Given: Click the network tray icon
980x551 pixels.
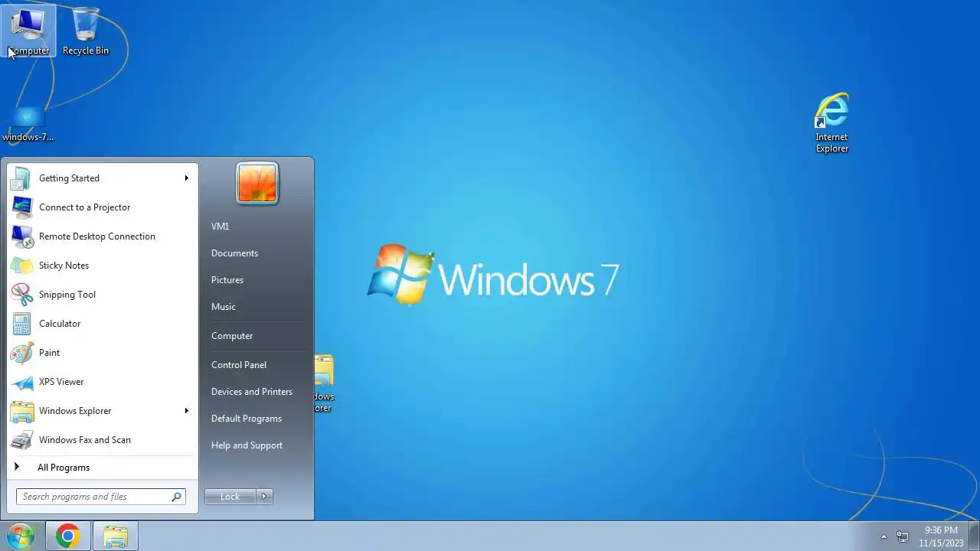Looking at the screenshot, I should click(x=903, y=536).
